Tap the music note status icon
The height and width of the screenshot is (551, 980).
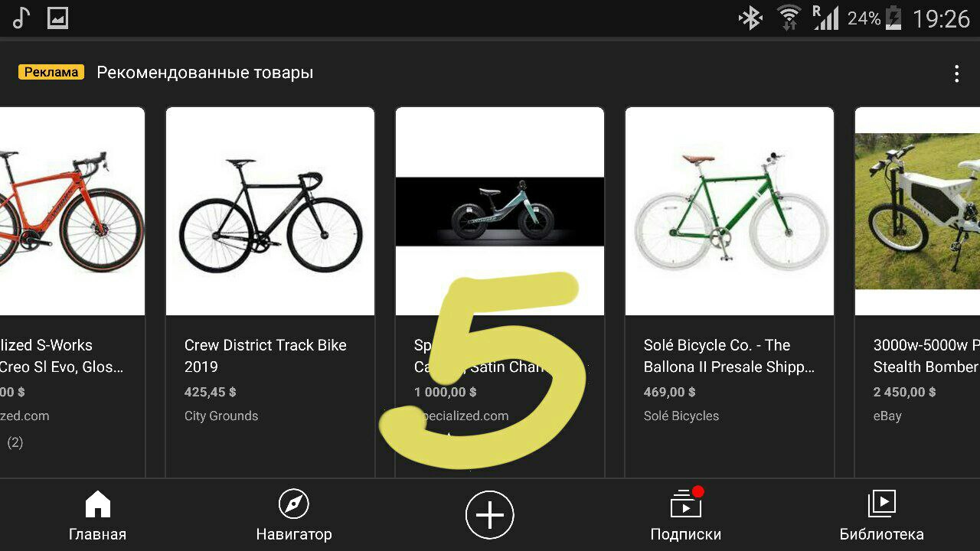pos(21,18)
